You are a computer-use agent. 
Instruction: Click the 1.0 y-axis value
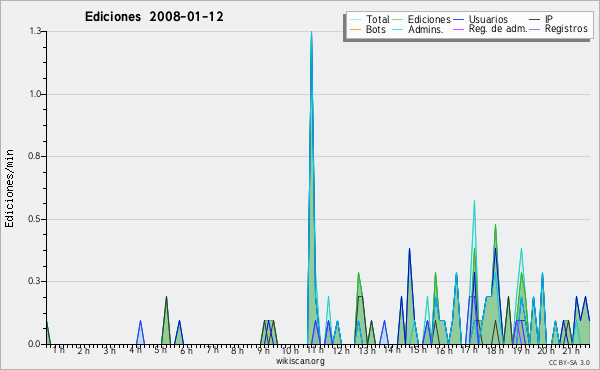[x=35, y=94]
